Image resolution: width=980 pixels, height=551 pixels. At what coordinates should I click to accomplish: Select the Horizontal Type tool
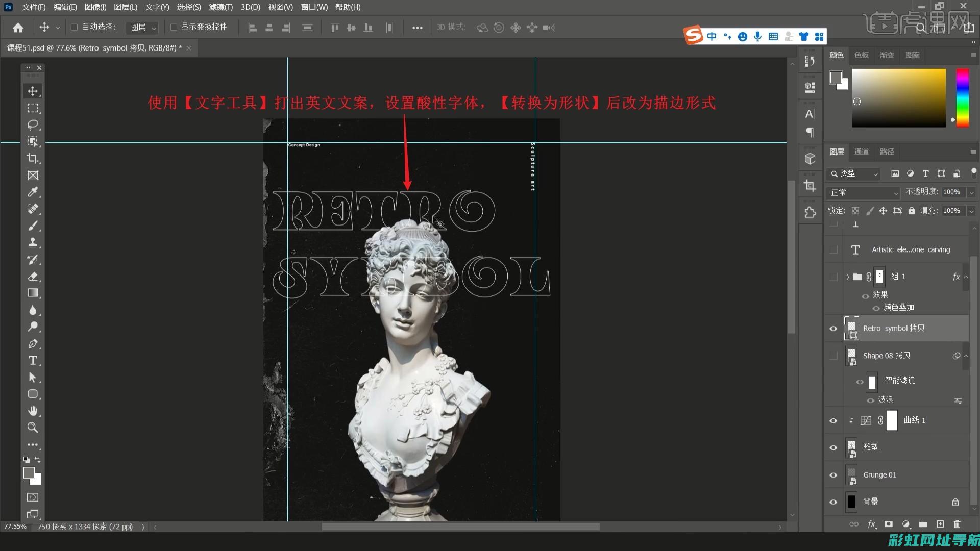click(33, 361)
